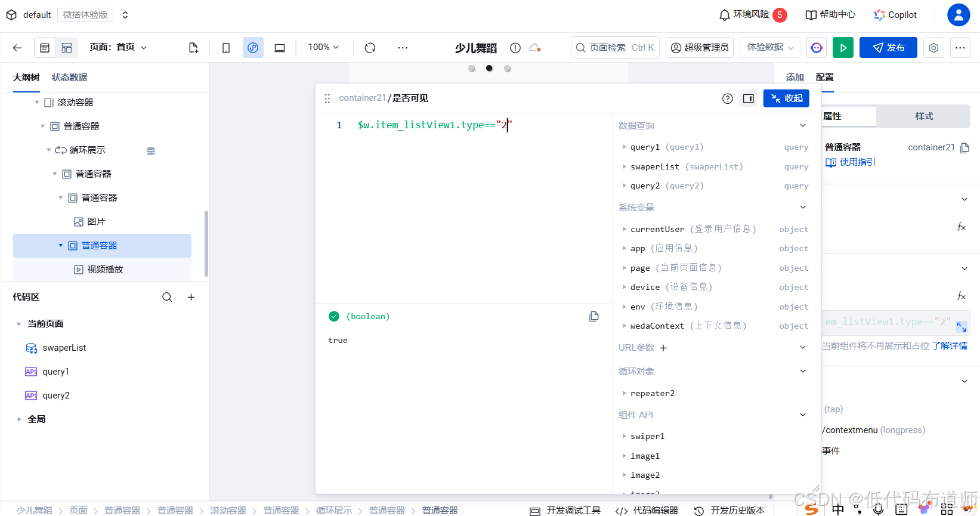The width and height of the screenshot is (980, 516).
Task: Collapse the highlighted 普通容器 node
Action: [x=61, y=246]
